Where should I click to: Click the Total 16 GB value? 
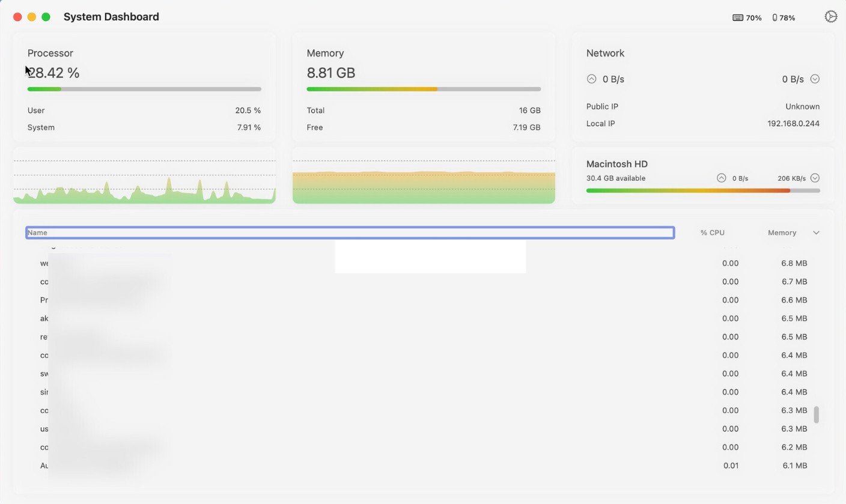tap(530, 111)
